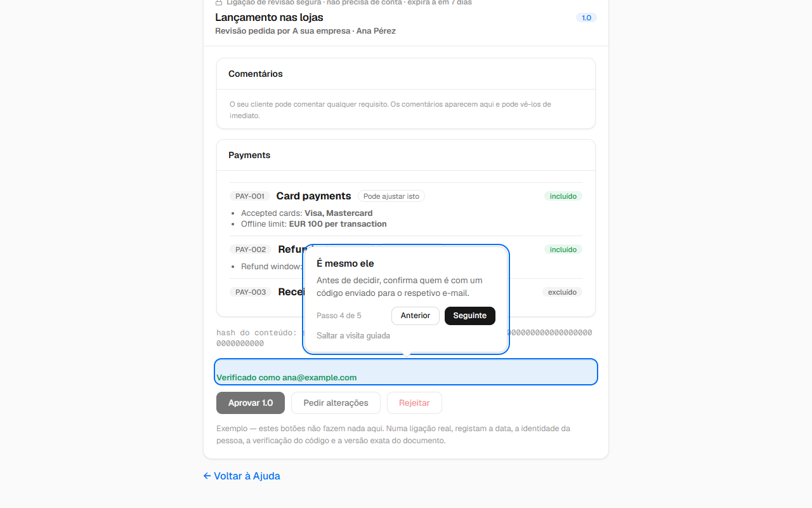Click the Payments section header
Screen dimensions: 812x508
249,155
